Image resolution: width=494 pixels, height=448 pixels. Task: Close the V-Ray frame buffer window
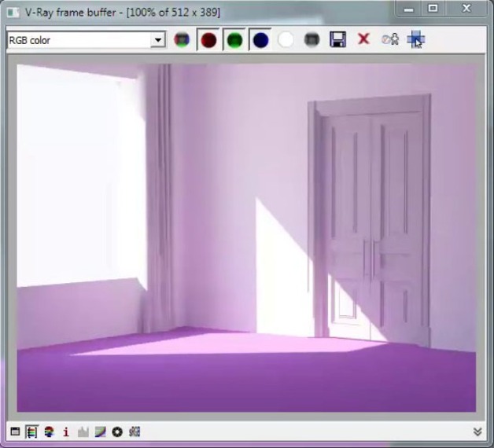coord(466,8)
